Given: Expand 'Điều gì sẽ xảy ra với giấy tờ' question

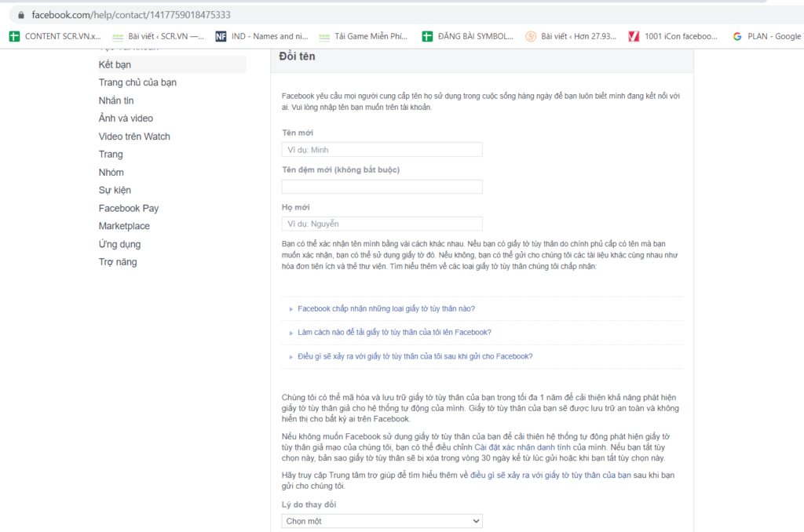Looking at the screenshot, I should tap(415, 356).
